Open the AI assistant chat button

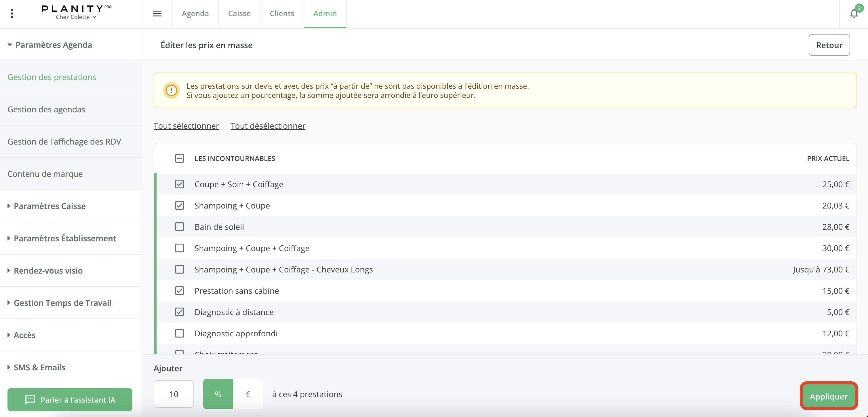(x=70, y=399)
